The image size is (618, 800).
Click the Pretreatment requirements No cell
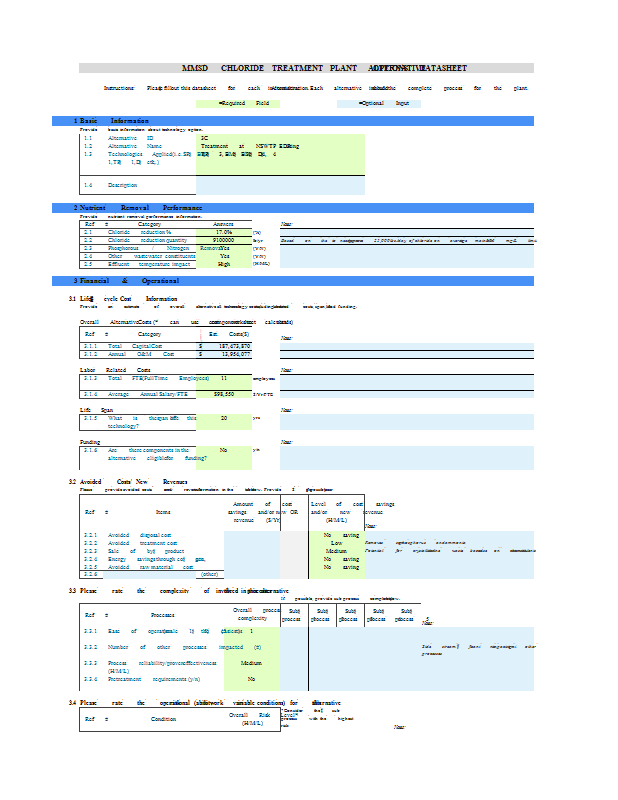pos(251,679)
